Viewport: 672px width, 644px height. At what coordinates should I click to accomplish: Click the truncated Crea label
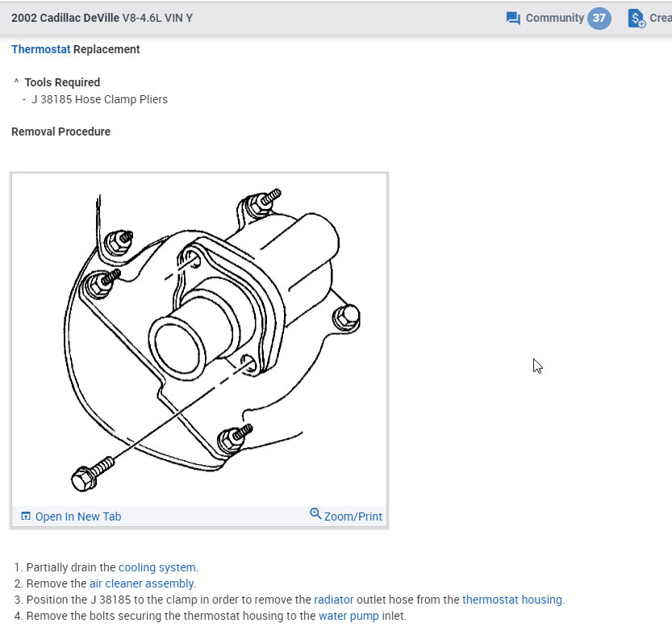[x=661, y=18]
